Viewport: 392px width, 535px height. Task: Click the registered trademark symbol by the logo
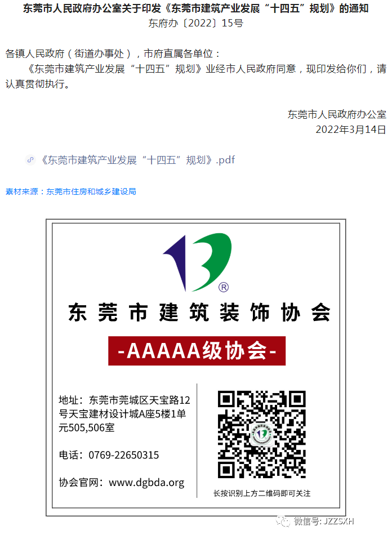click(224, 287)
